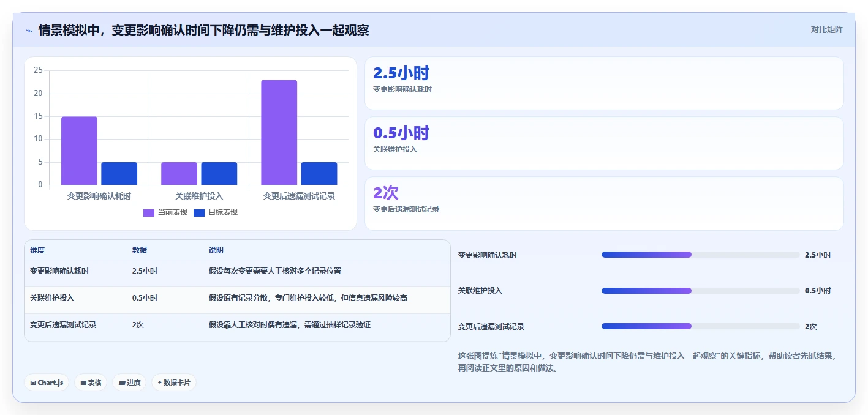The height and width of the screenshot is (415, 868).
Task: Click the 关联维护投入 progress row label
Action: point(480,291)
